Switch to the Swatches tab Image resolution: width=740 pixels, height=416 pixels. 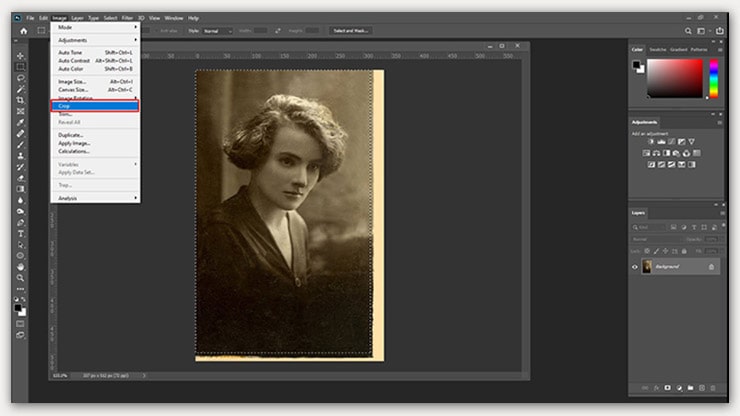tap(658, 49)
